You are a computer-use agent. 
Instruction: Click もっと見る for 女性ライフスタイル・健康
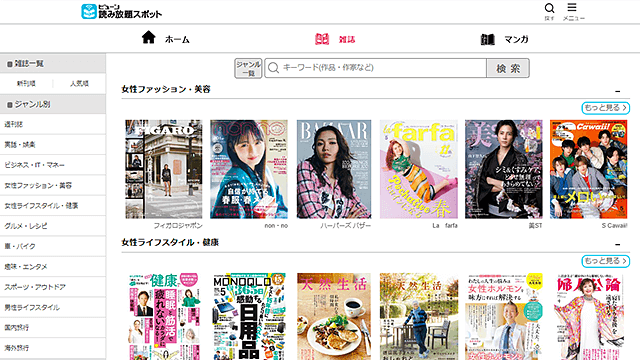point(606,261)
